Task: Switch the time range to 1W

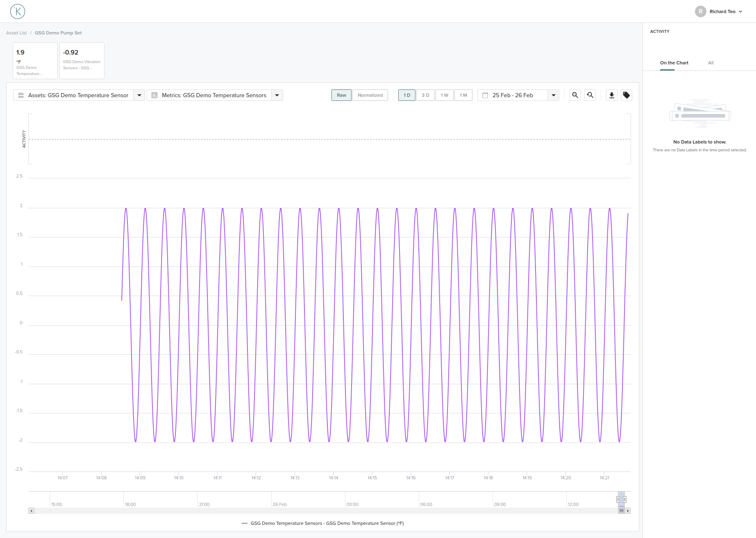Action: point(444,95)
